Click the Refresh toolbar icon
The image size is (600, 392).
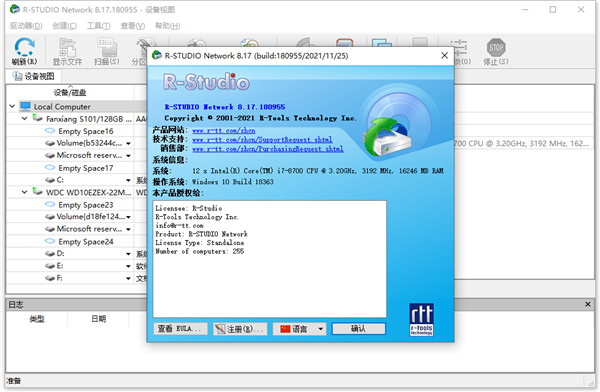24,51
